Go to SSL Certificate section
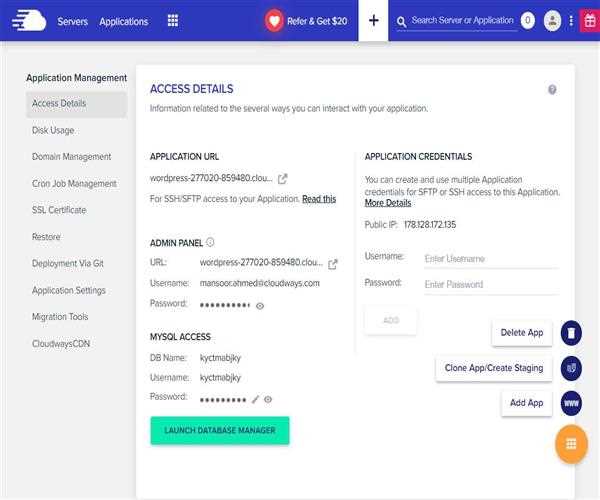 click(x=59, y=210)
